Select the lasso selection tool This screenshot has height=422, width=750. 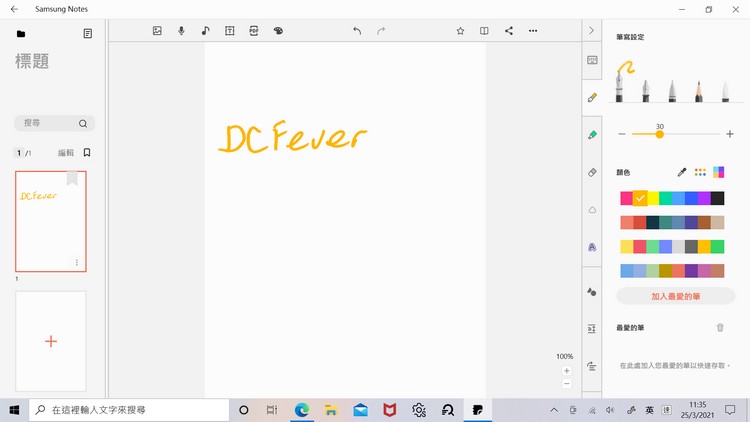click(592, 210)
